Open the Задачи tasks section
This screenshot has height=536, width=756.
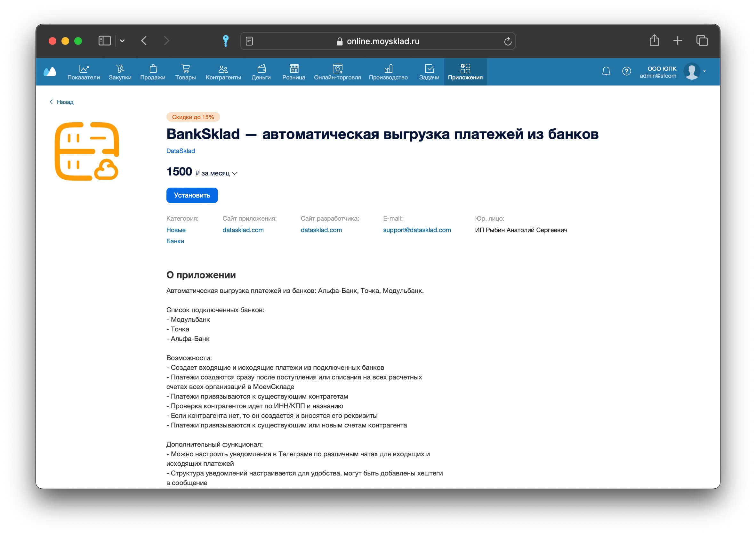[x=429, y=72]
